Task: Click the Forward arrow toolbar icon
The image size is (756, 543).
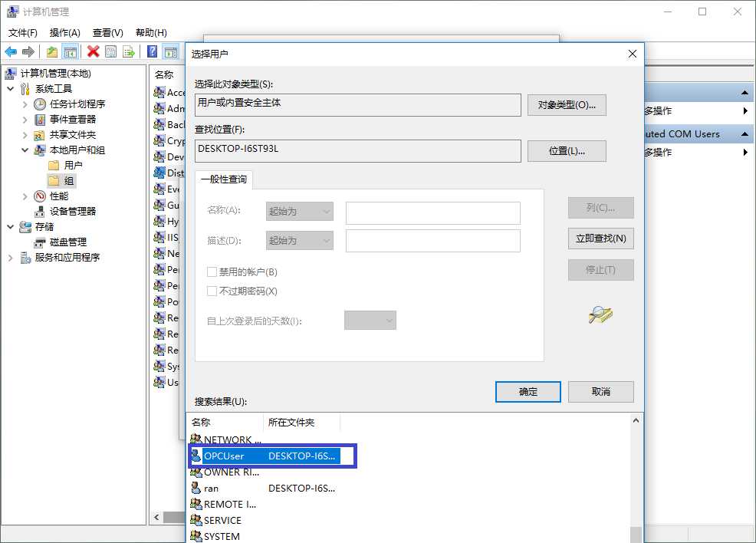Action: 28,51
